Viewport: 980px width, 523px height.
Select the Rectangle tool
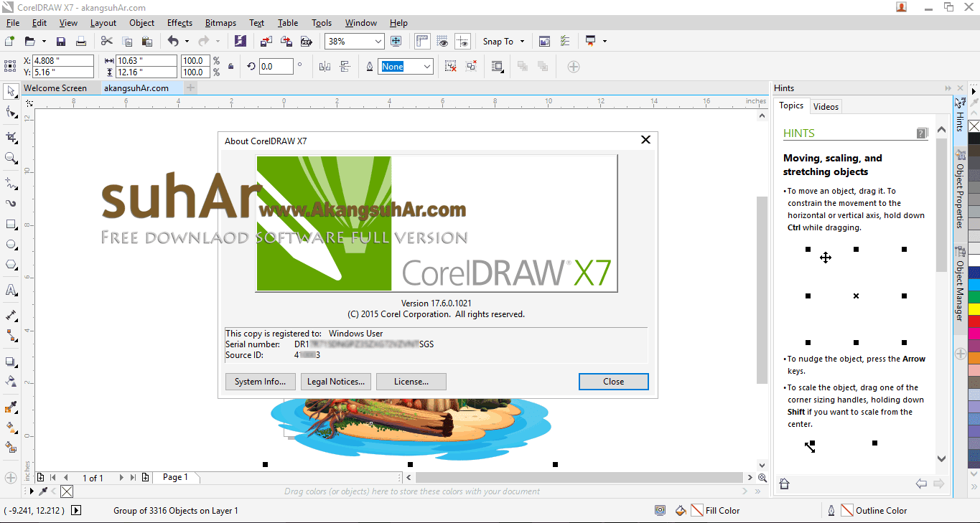pyautogui.click(x=10, y=224)
